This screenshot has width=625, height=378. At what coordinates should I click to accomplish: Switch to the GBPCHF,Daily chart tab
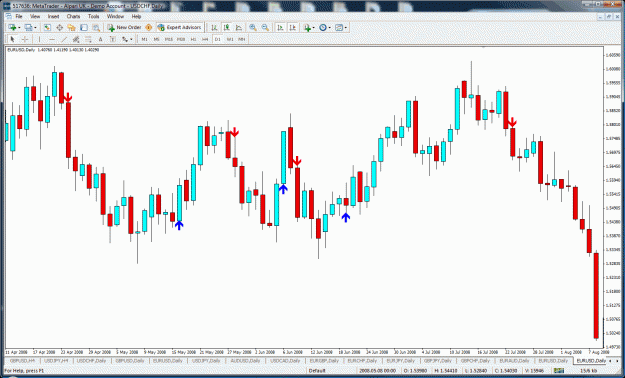pyautogui.click(x=476, y=361)
